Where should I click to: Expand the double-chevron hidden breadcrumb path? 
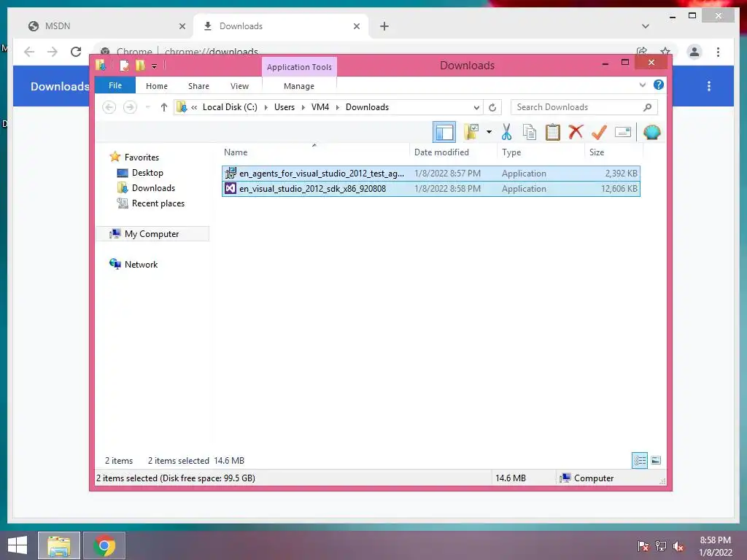coord(194,107)
